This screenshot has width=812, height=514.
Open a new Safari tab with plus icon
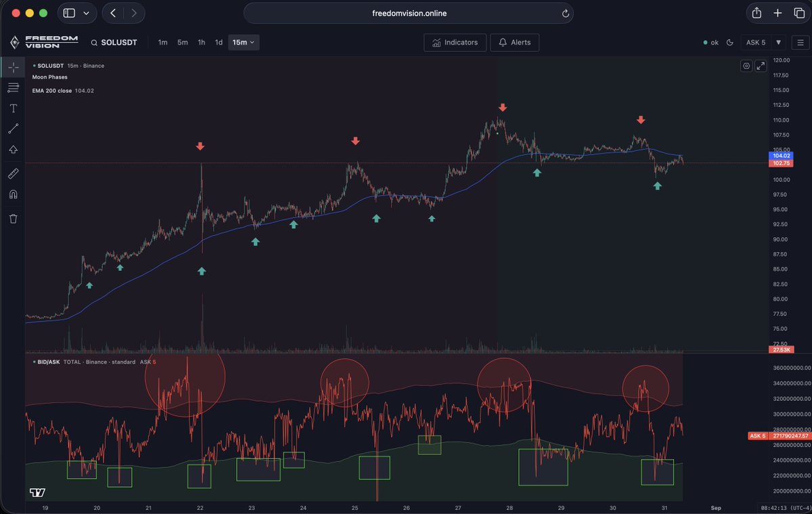tap(778, 13)
